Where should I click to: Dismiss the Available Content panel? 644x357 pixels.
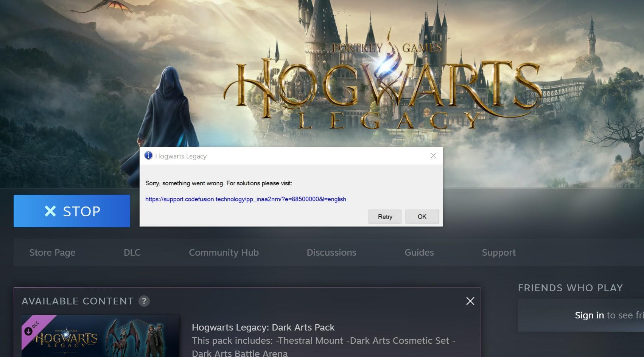click(x=470, y=301)
